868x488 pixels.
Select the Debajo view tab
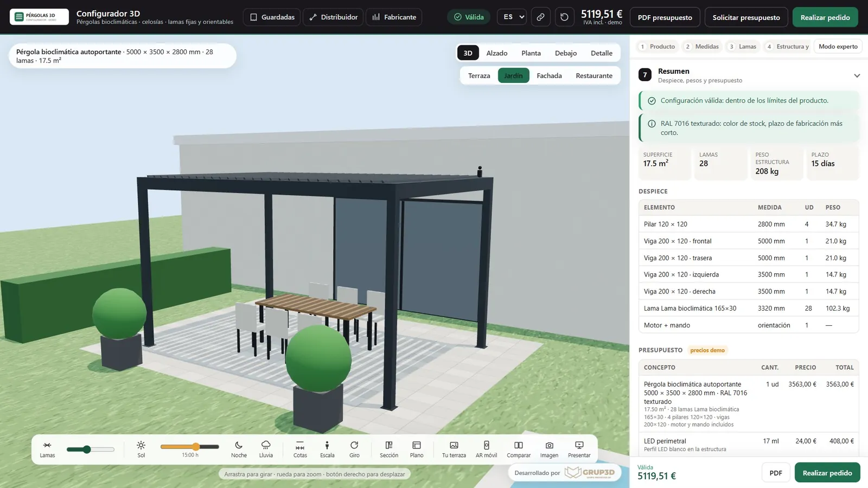pos(566,53)
